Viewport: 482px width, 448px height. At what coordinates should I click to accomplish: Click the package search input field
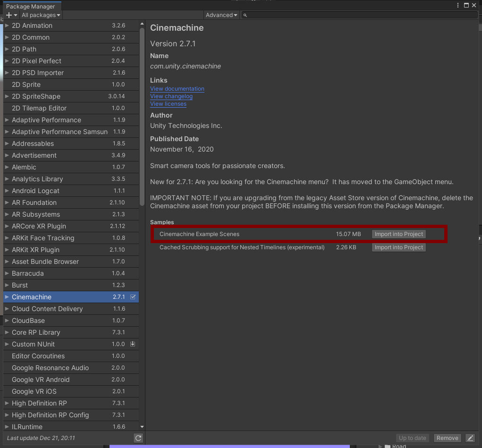pyautogui.click(x=360, y=15)
